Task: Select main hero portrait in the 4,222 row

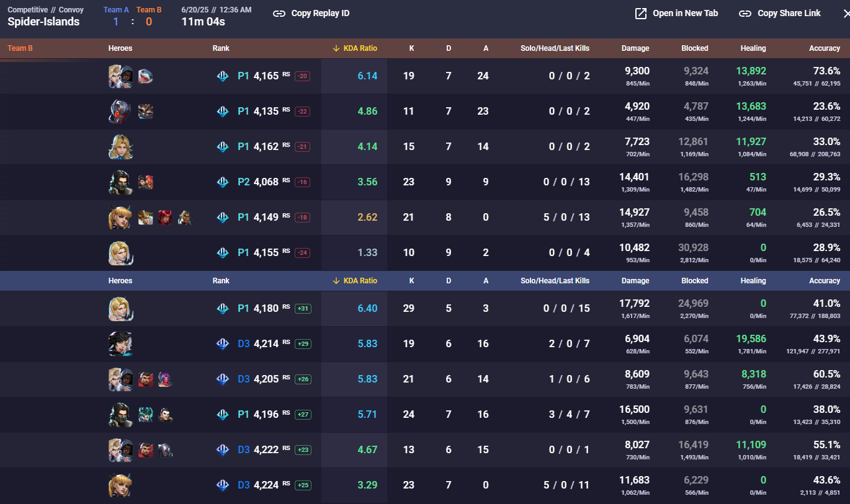Action: (x=120, y=450)
